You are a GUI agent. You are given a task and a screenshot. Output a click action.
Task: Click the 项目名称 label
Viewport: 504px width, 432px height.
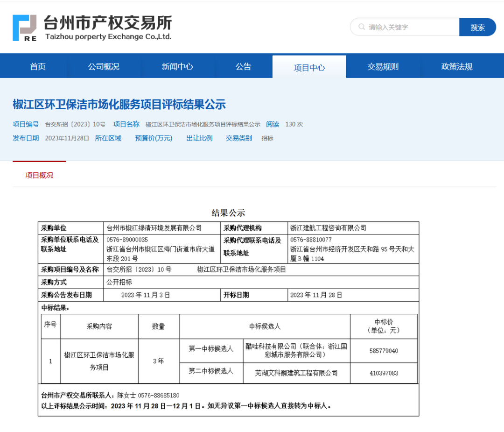(x=126, y=124)
